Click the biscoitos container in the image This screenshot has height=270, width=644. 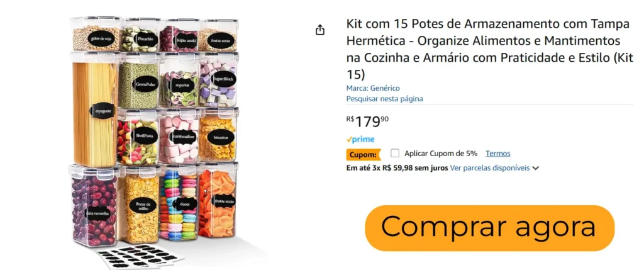pyautogui.click(x=218, y=135)
